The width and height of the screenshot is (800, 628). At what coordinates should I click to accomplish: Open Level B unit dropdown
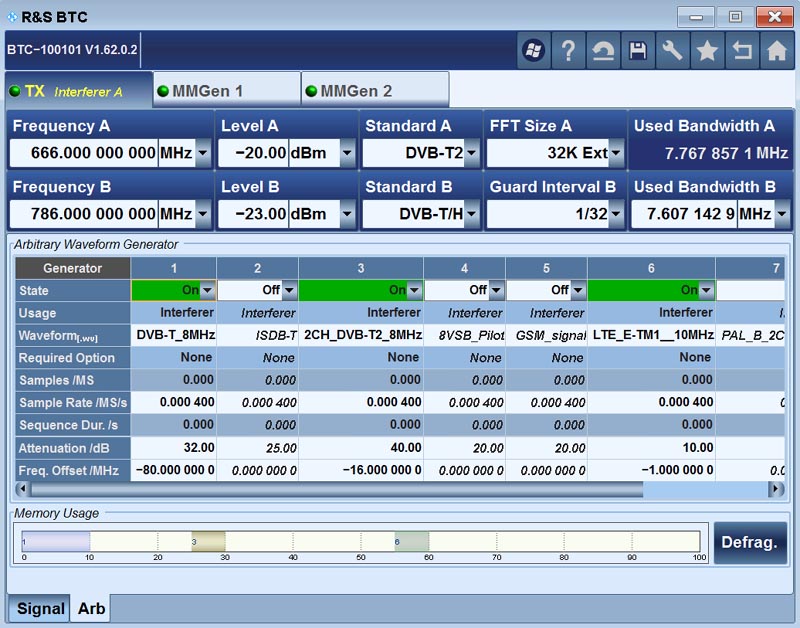click(347, 214)
